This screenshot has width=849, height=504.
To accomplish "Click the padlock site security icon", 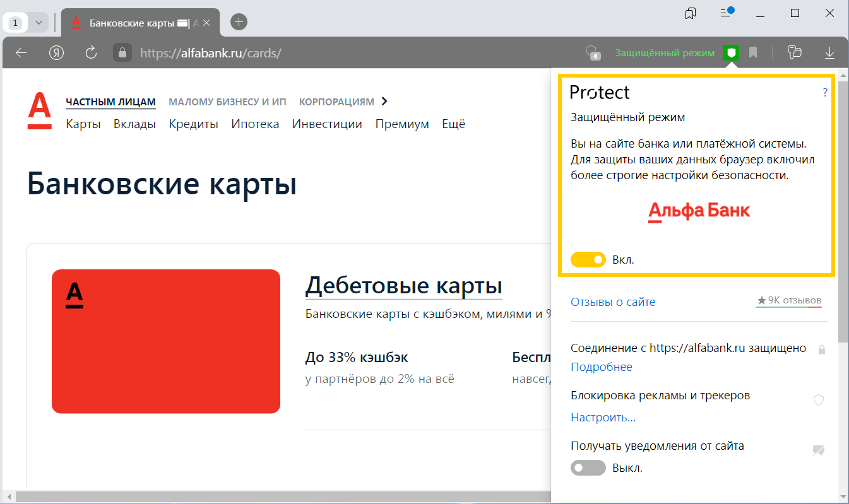I will pos(122,53).
